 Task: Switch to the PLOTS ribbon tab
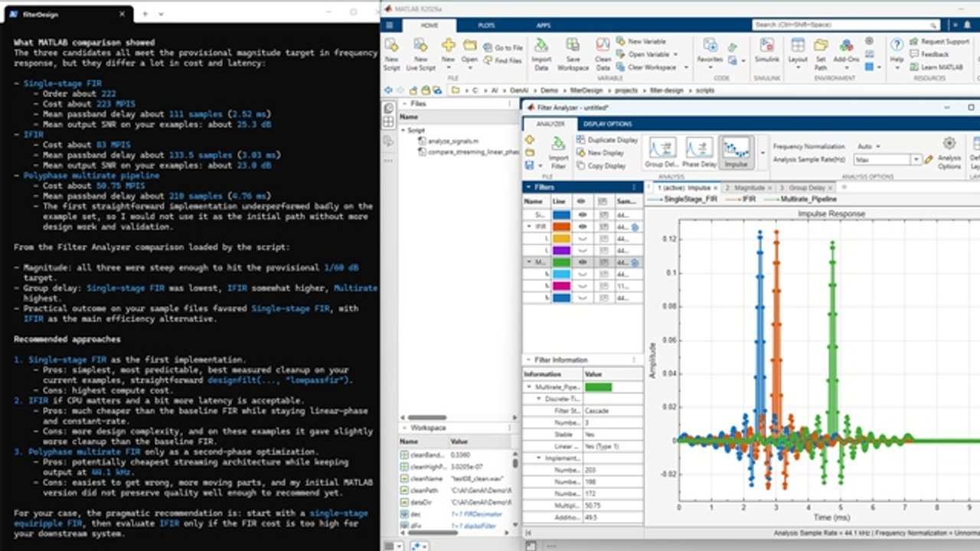(x=486, y=25)
